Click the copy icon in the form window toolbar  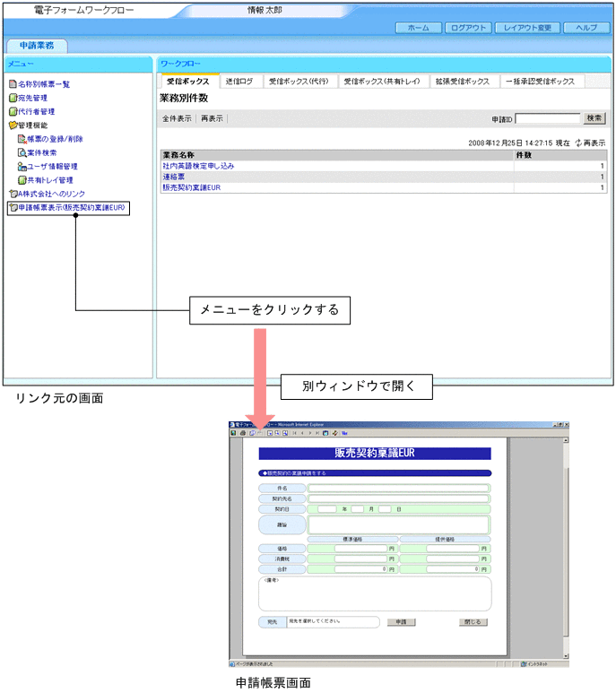[252, 433]
